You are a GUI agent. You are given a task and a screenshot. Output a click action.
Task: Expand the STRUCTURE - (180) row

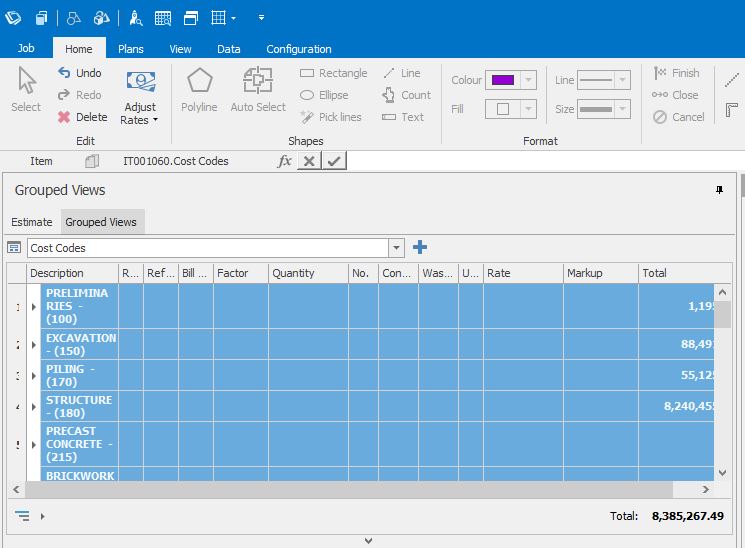[34, 407]
